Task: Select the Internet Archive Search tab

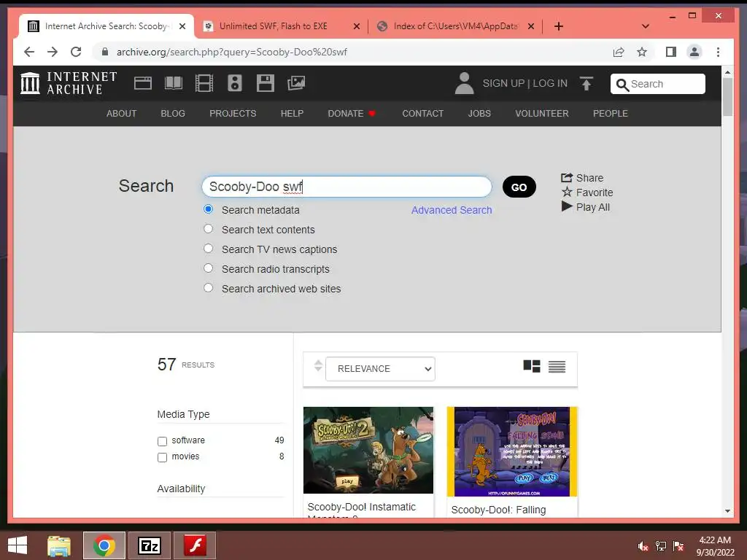Action: point(106,26)
